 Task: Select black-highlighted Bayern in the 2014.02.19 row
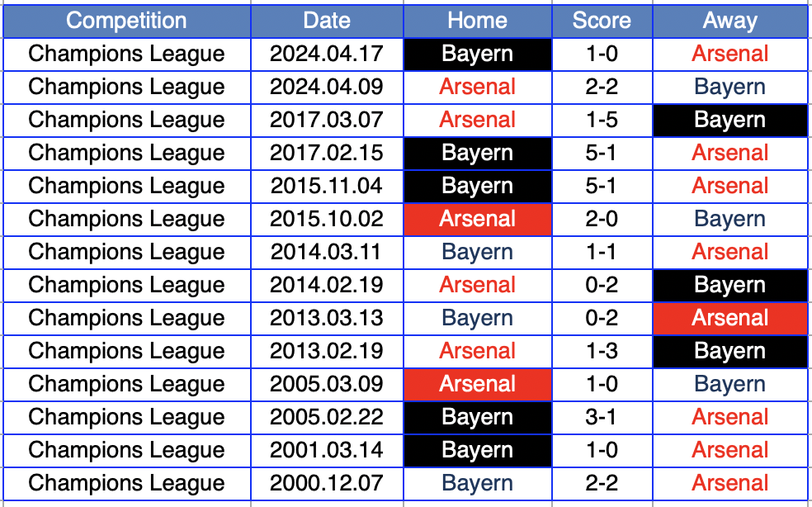(x=729, y=285)
